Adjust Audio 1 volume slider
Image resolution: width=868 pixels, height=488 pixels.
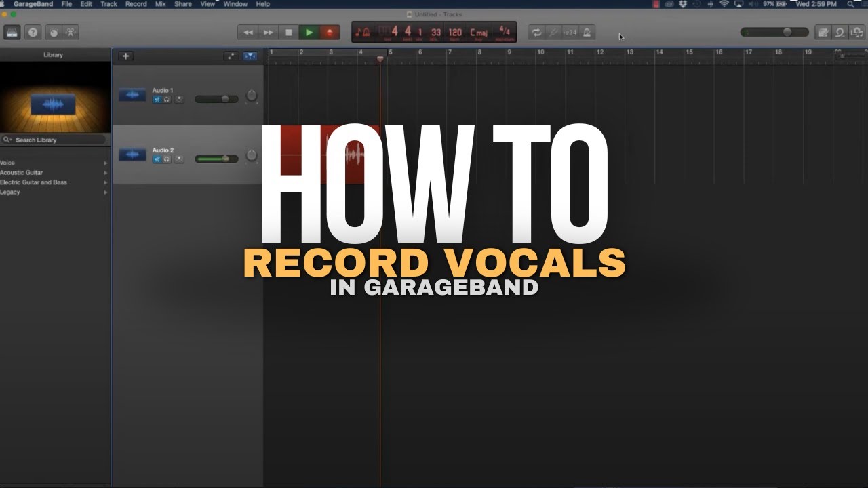(x=216, y=99)
